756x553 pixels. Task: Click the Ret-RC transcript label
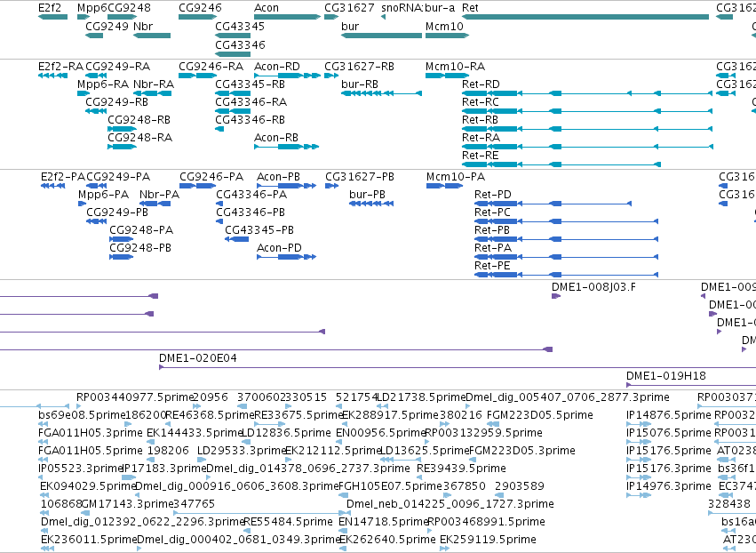[x=481, y=102]
